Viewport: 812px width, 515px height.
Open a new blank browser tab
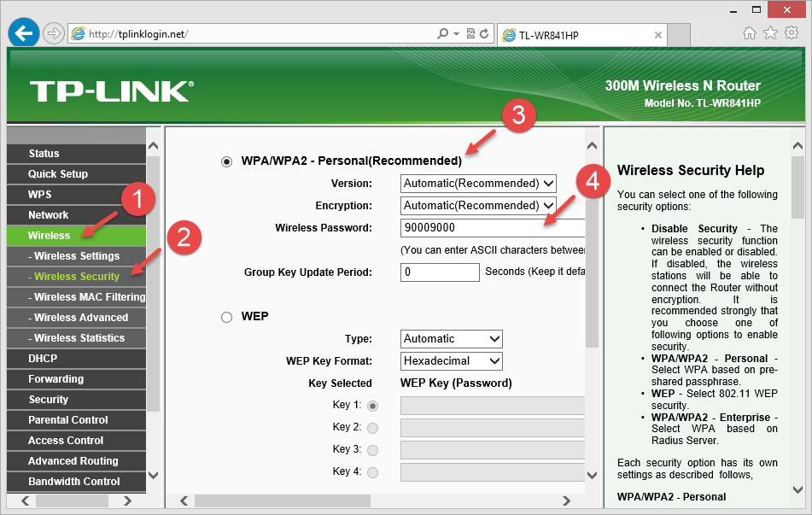point(679,35)
